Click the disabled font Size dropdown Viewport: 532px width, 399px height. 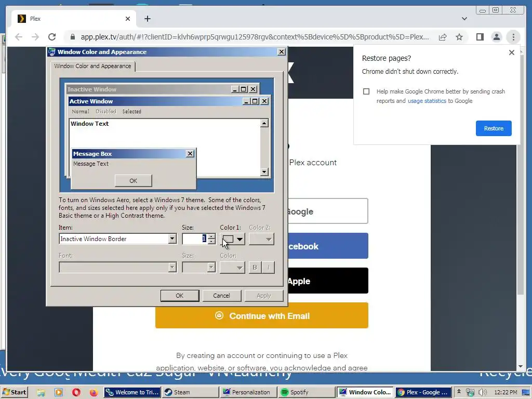[199, 267]
